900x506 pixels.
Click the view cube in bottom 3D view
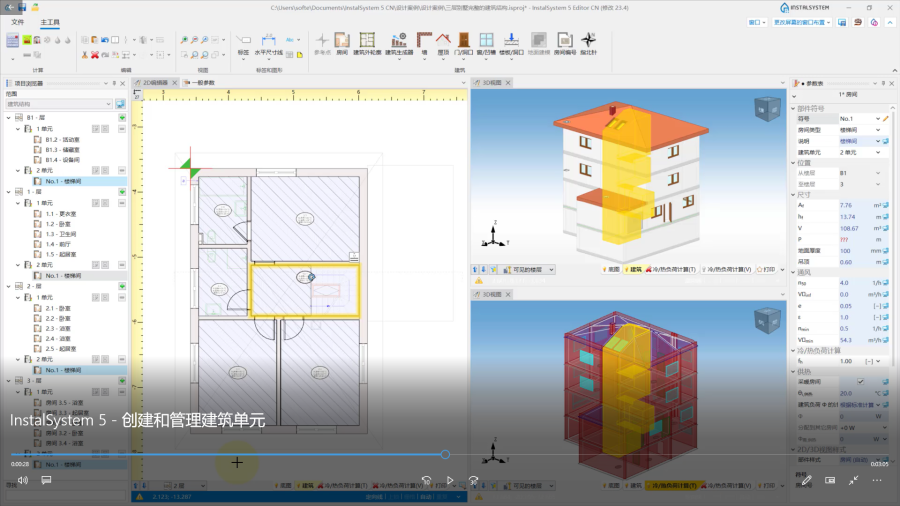tap(767, 320)
